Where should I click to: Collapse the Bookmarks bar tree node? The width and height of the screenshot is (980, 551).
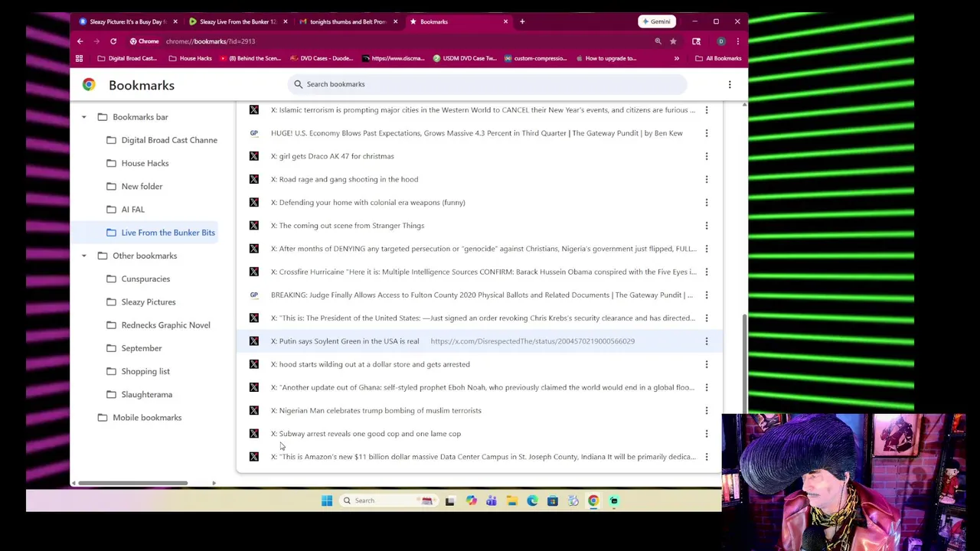pyautogui.click(x=84, y=117)
